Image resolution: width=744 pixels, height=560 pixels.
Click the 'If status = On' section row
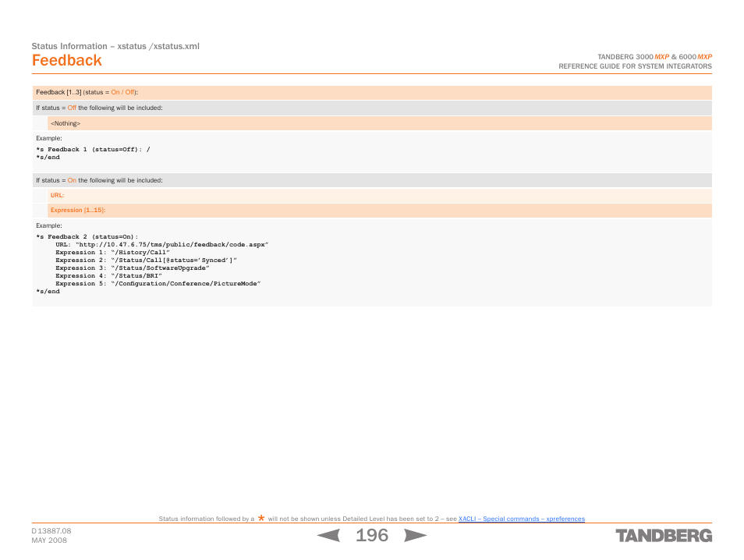click(372, 180)
